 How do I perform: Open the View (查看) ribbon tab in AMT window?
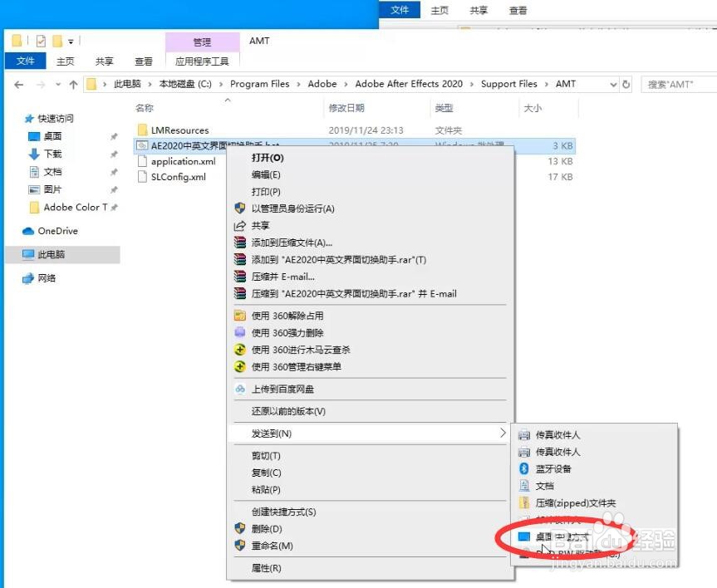point(144,61)
